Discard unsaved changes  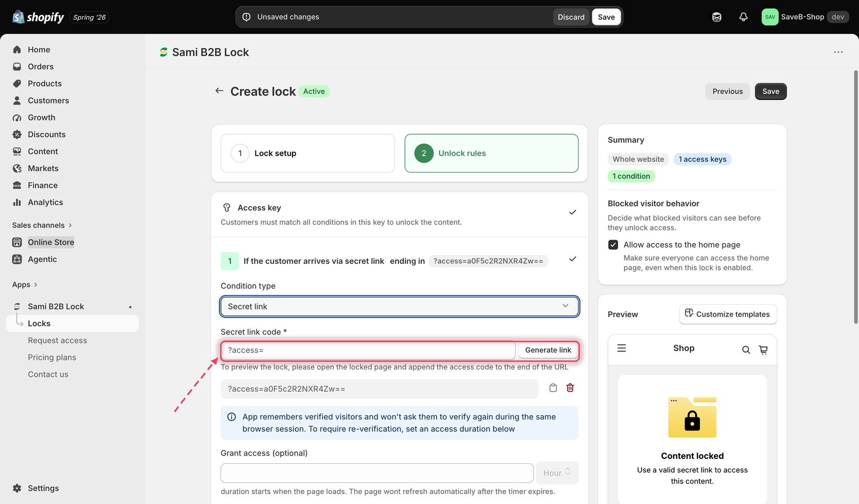click(571, 17)
